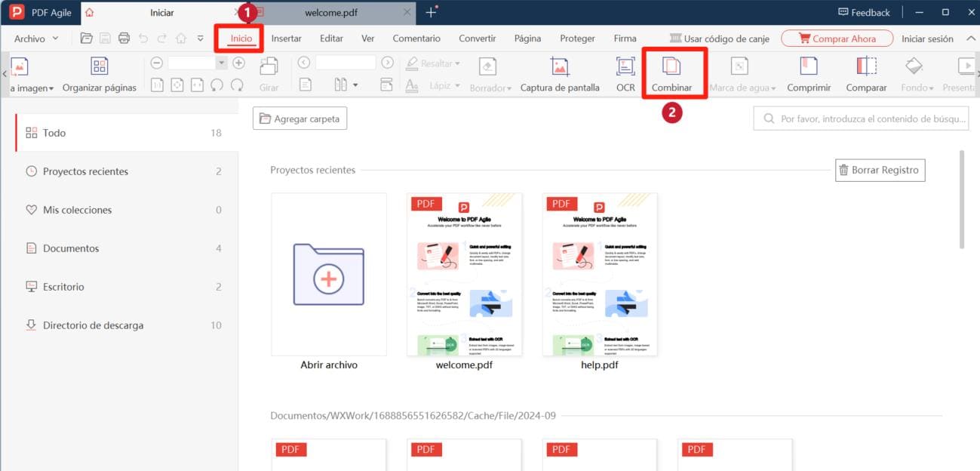Click the zoom in plus icon
Image resolution: width=980 pixels, height=471 pixels.
click(238, 63)
